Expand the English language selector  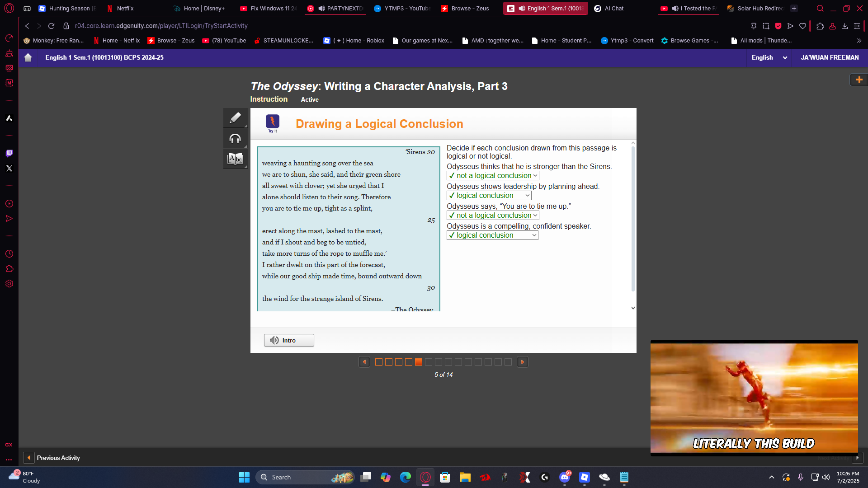769,57
